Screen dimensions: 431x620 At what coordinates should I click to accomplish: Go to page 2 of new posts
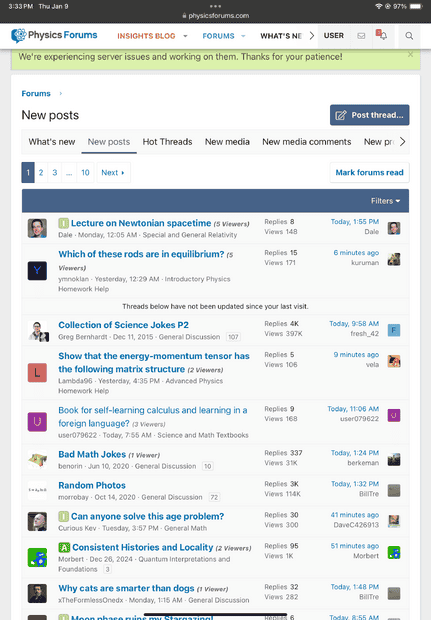pos(41,172)
